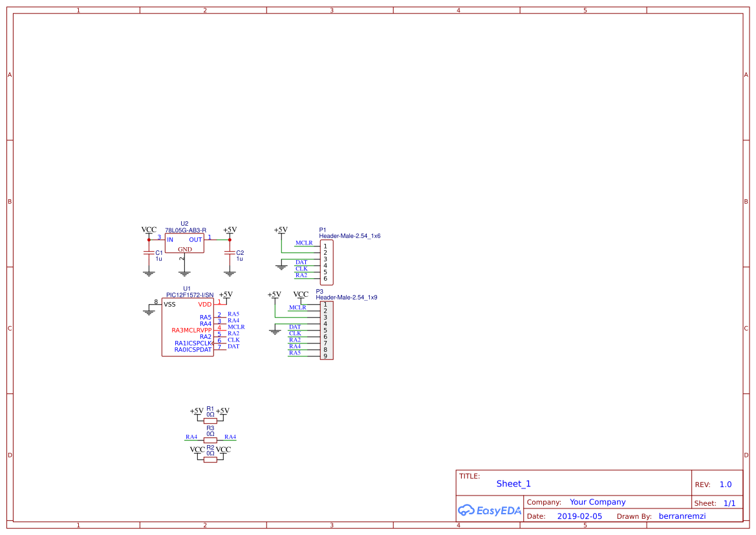Image resolution: width=756 pixels, height=535 pixels.
Task: Click the EasyEDA cloud logo in the title block
Action: [466, 510]
